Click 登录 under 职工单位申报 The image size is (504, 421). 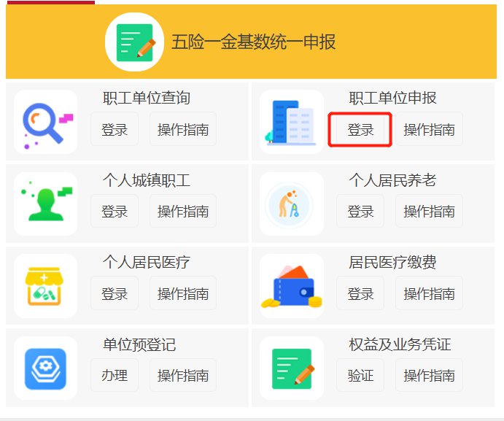coord(360,129)
